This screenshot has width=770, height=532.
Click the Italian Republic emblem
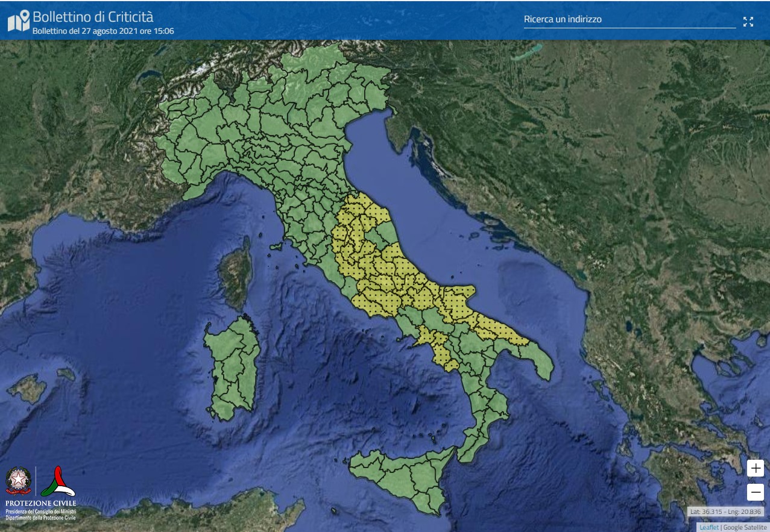point(18,481)
